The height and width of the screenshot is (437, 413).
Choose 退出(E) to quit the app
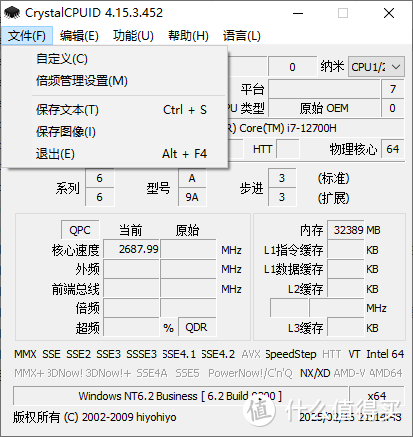click(115, 154)
